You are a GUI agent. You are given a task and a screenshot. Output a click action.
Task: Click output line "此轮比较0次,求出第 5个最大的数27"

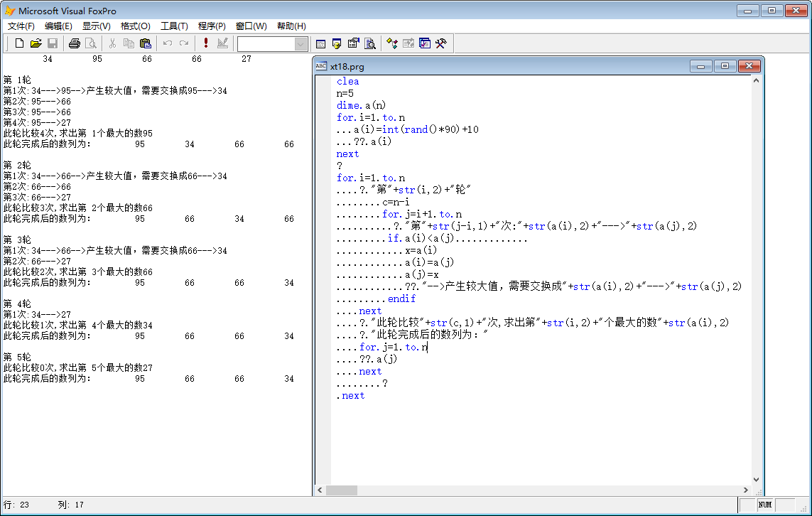point(78,368)
